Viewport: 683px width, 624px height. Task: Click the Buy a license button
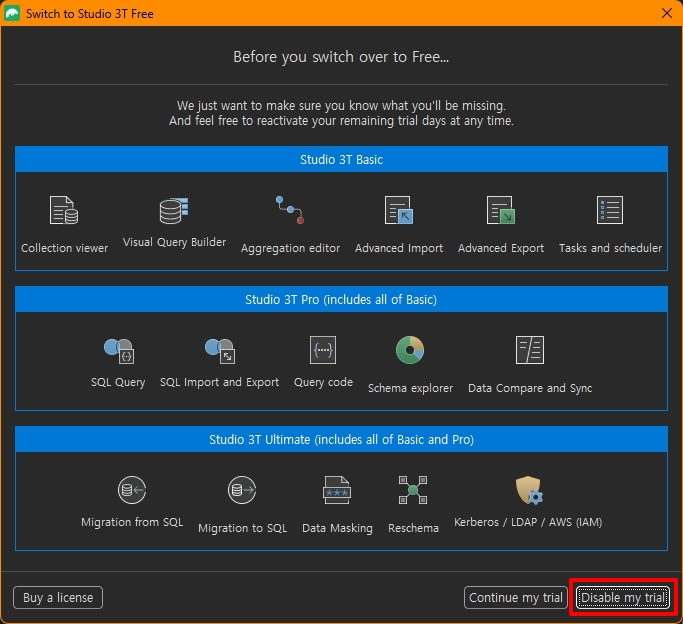(58, 597)
